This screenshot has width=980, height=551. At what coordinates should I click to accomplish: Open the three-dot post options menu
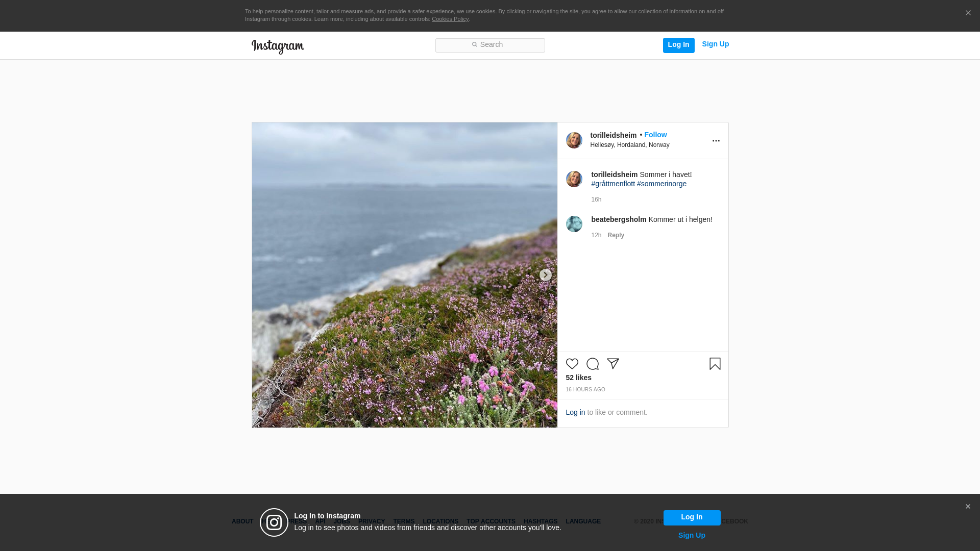coord(716,141)
